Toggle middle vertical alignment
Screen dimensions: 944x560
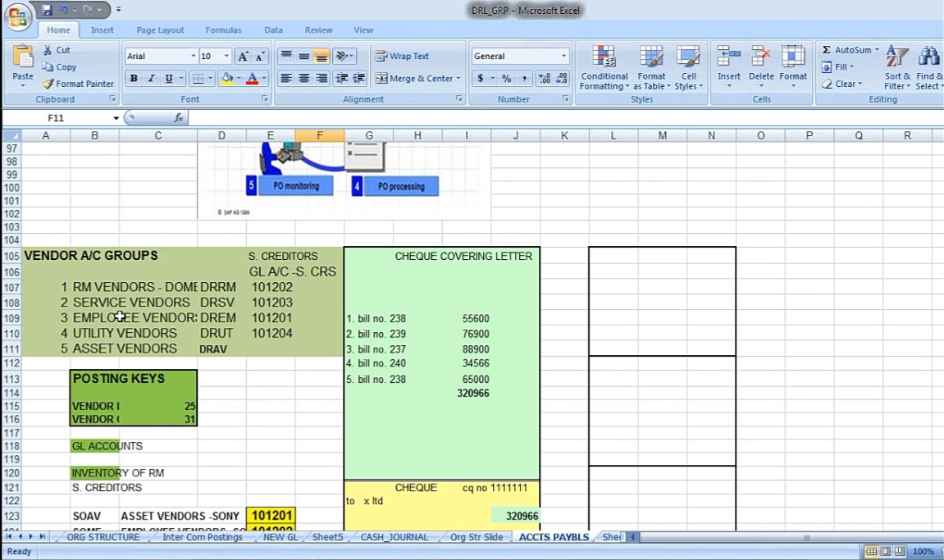tap(304, 56)
